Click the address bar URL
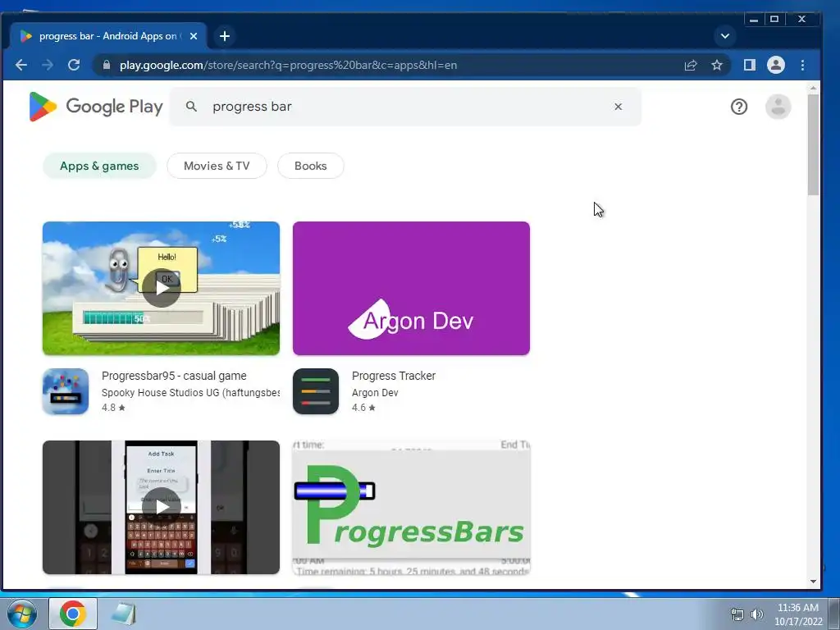 click(x=288, y=66)
